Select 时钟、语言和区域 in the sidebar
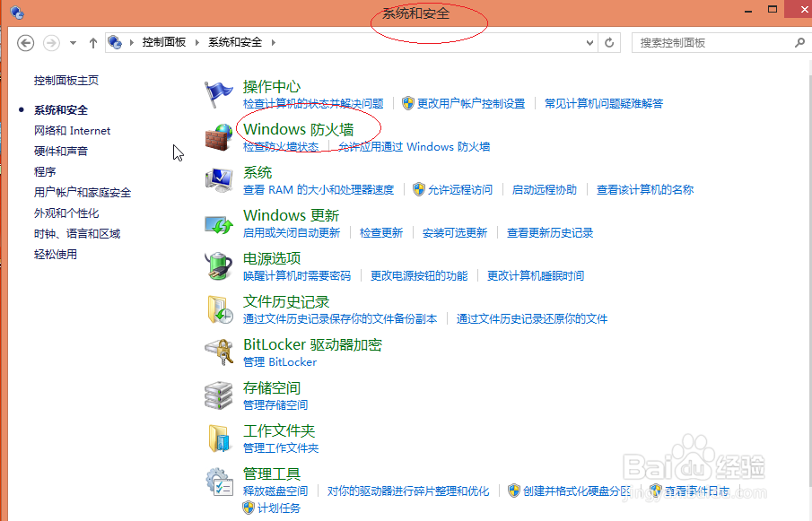This screenshot has width=812, height=521. pyautogui.click(x=77, y=234)
